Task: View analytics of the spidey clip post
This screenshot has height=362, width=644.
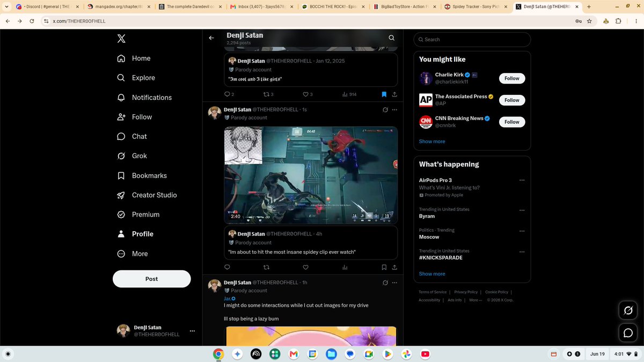Action: click(x=345, y=267)
